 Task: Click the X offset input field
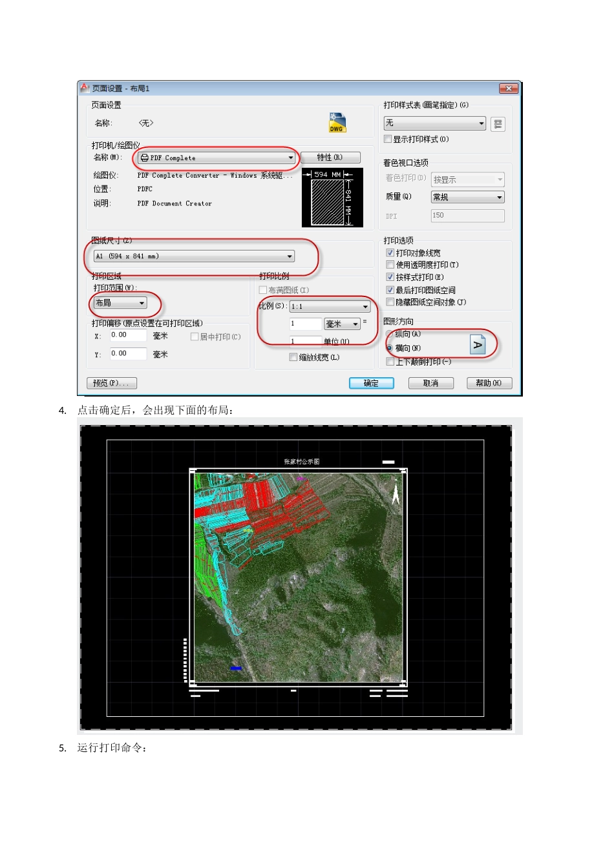pos(127,335)
